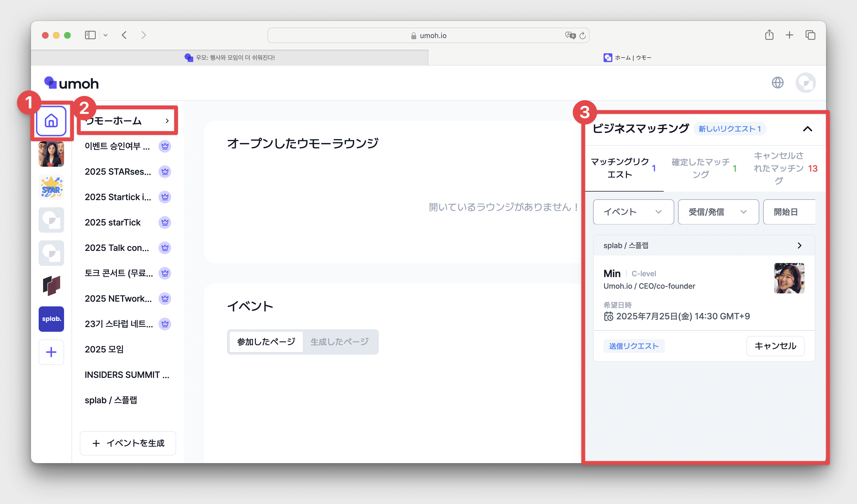Click the Safari share icon
857x504 pixels.
[769, 35]
